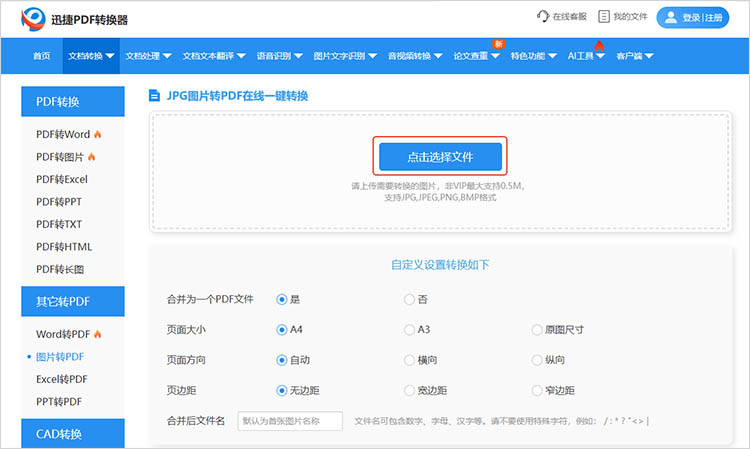The width and height of the screenshot is (750, 449).
Task: Open the 图片文字识别 dropdown menu
Action: [x=341, y=56]
